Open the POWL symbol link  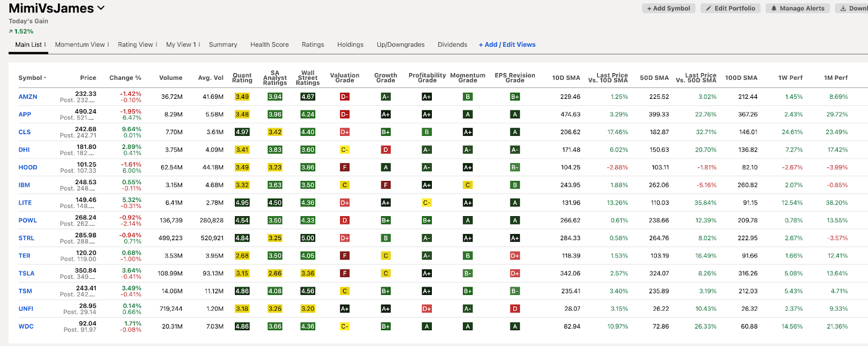click(28, 221)
